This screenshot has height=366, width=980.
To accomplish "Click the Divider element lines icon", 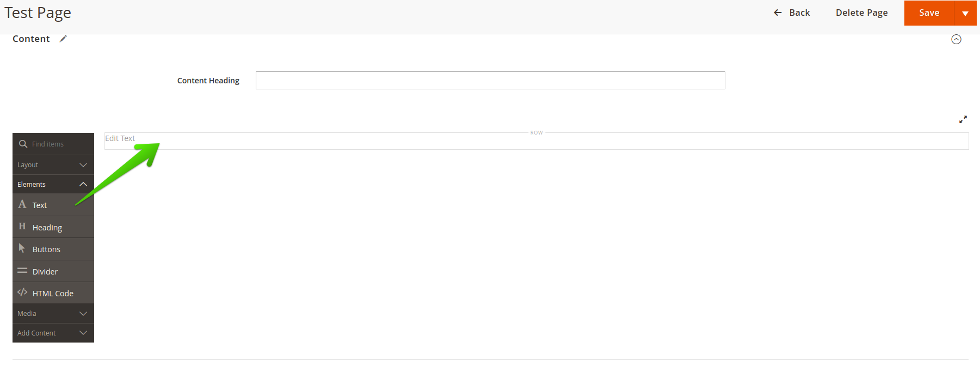I will coord(22,271).
